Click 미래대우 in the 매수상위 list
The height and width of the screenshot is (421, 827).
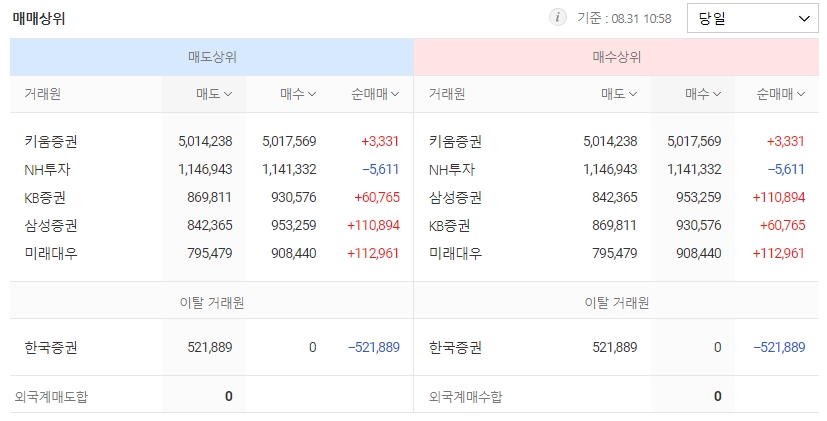(x=455, y=253)
